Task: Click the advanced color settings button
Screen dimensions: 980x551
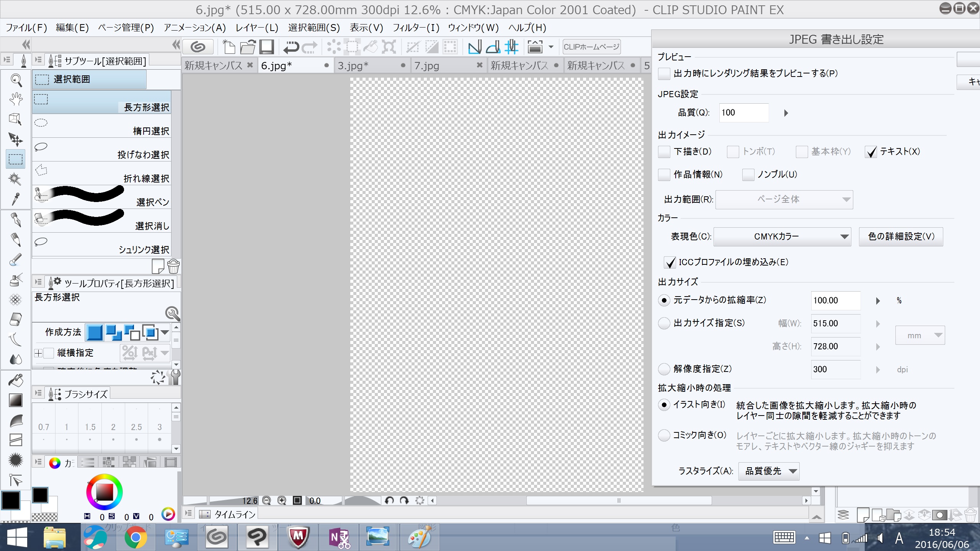Action: (901, 237)
